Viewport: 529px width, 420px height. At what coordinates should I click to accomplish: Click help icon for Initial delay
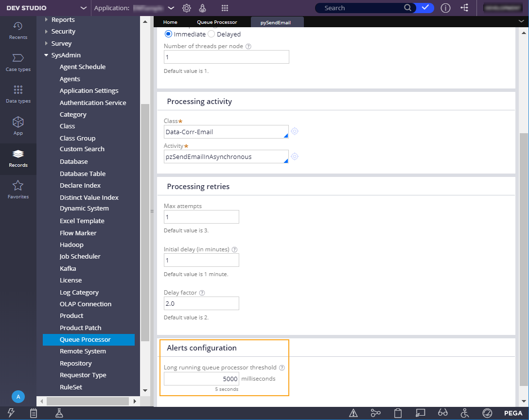tap(234, 249)
